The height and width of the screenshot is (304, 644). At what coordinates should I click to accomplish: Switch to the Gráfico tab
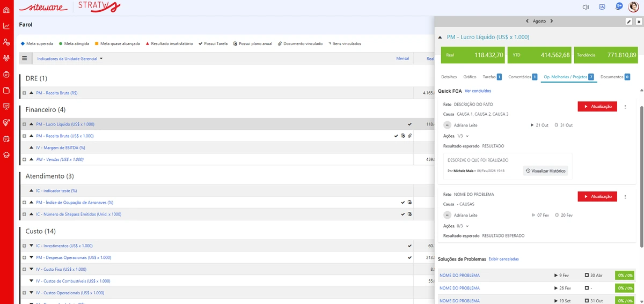[x=470, y=77]
